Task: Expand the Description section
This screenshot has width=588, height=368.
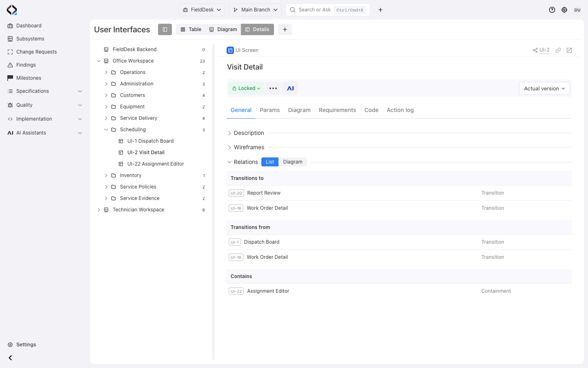Action: [229, 133]
